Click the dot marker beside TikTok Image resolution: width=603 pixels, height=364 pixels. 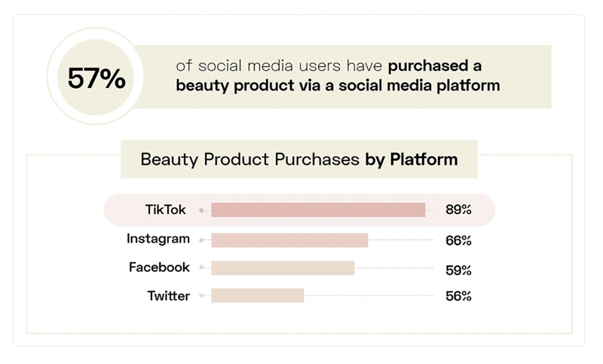[x=201, y=211]
